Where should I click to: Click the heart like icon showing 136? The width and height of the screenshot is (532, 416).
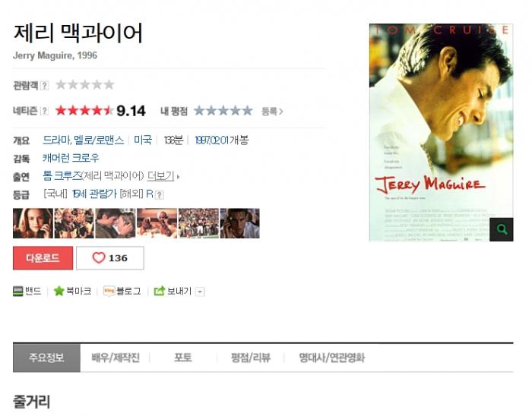coord(99,258)
